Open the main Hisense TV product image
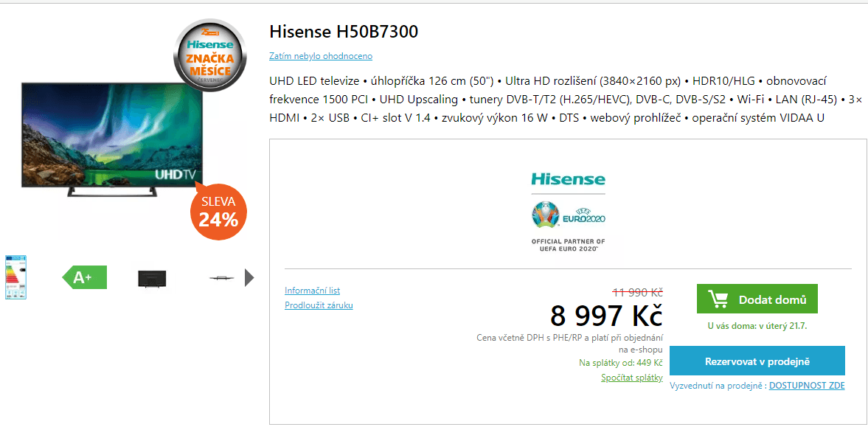This screenshot has width=868, height=427. click(113, 139)
